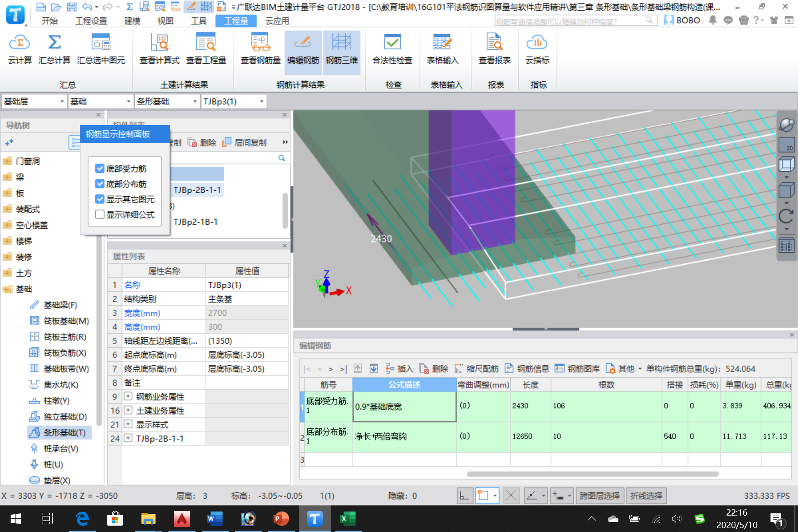Click 汇总计算 summary calculation icon
The height and width of the screenshot is (532, 798).
click(54, 49)
